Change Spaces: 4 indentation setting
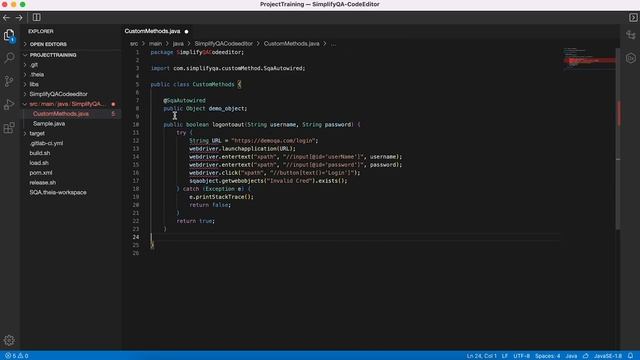640x360 pixels. tap(547, 356)
